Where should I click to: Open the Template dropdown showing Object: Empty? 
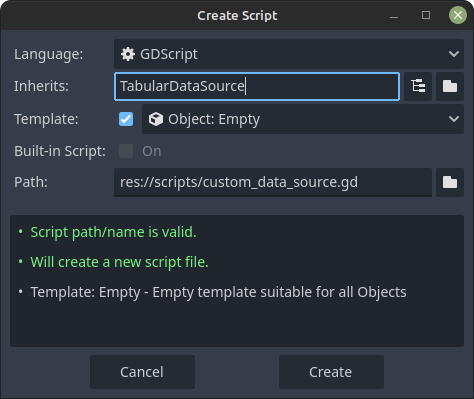pyautogui.click(x=303, y=119)
